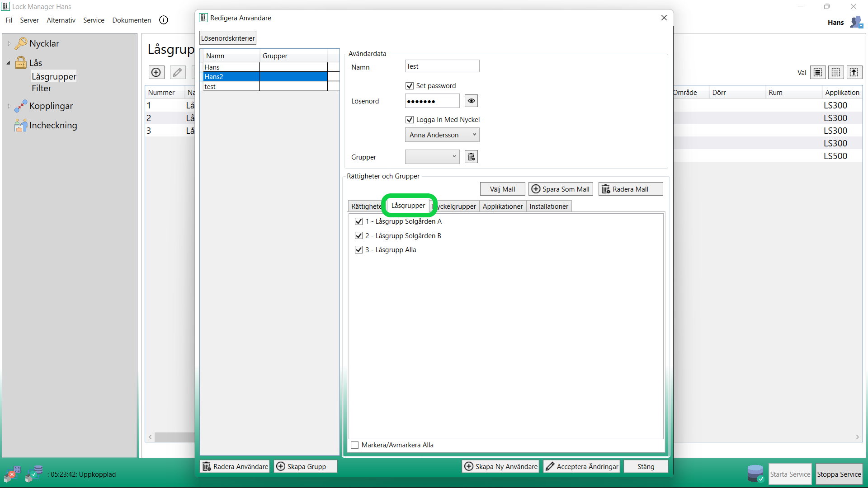Switch to the Rättigheter tab
868x488 pixels.
[367, 206]
